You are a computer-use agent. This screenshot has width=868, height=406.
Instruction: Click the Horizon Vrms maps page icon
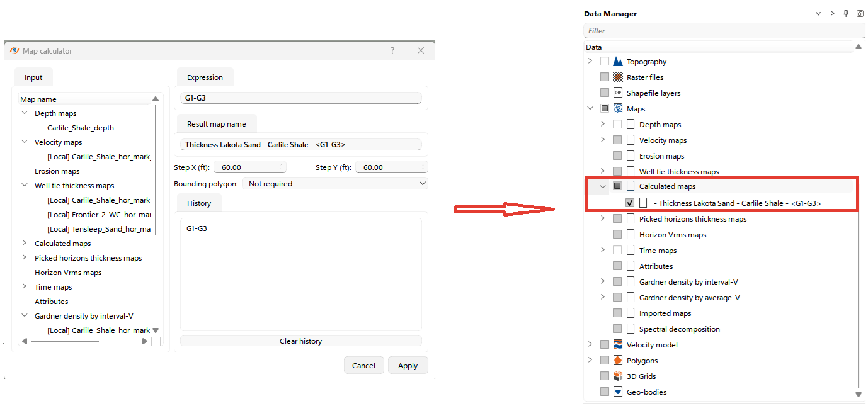[631, 235]
